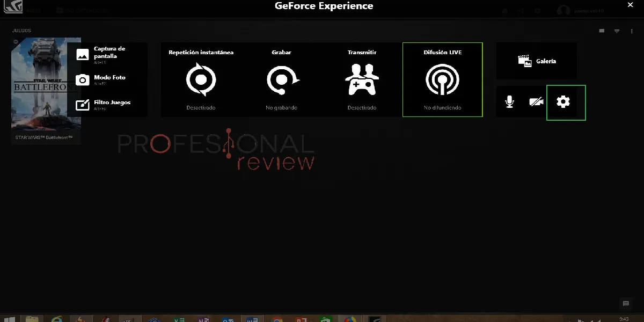This screenshot has height=322, width=644.
Task: Click the Grabar record icon
Action: (x=281, y=79)
